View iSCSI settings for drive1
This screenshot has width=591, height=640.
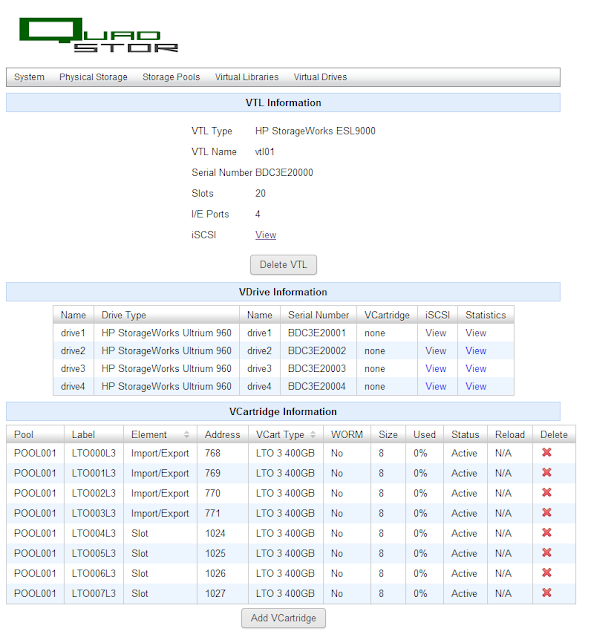pyautogui.click(x=436, y=333)
